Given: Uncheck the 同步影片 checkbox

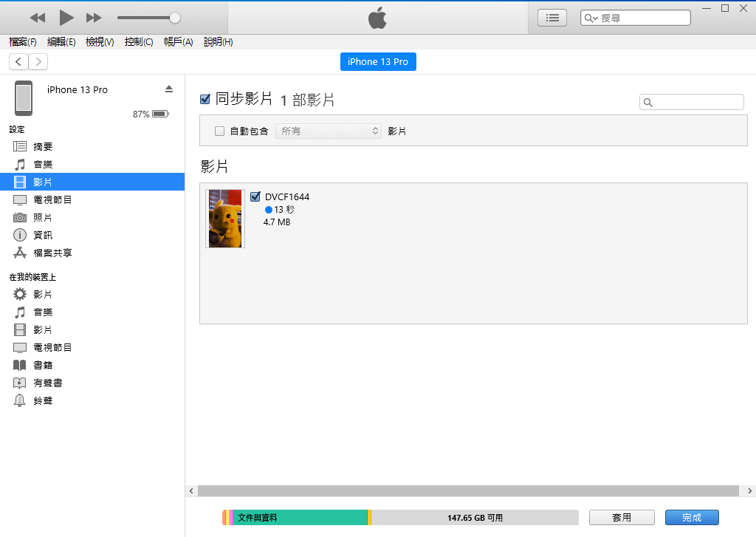Looking at the screenshot, I should tap(205, 99).
